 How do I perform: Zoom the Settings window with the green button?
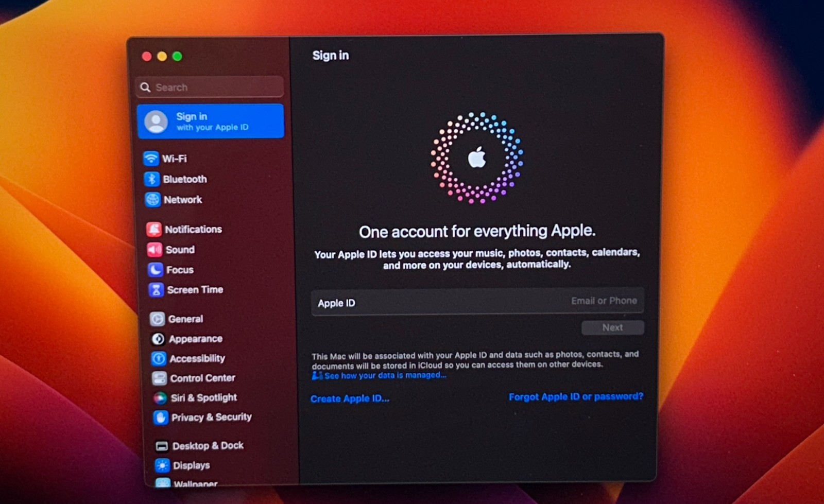click(177, 56)
